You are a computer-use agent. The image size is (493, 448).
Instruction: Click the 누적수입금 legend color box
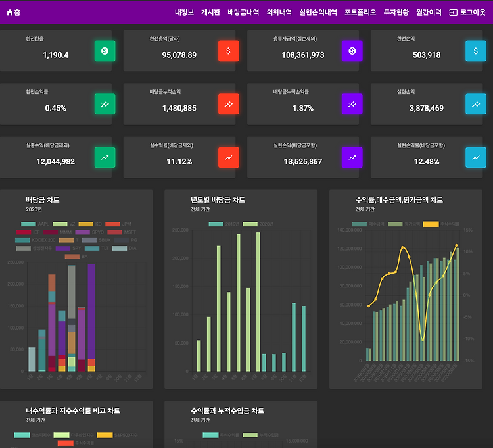(250, 435)
